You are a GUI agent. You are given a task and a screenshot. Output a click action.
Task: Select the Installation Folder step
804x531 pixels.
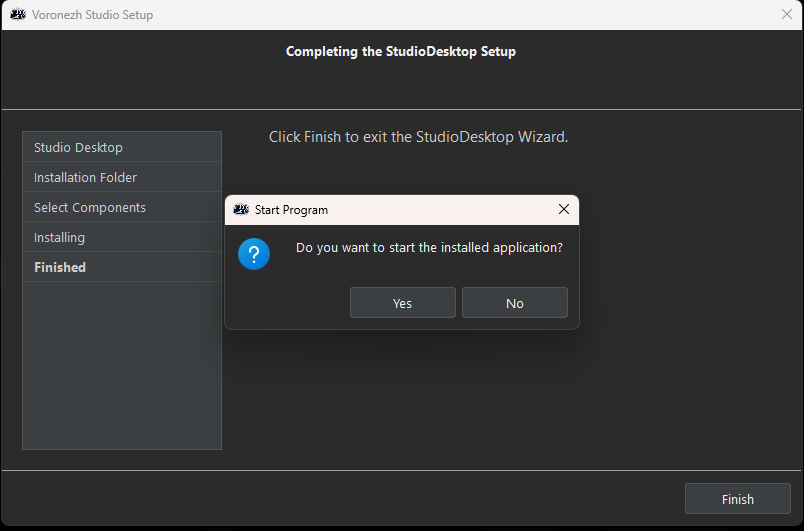point(122,177)
